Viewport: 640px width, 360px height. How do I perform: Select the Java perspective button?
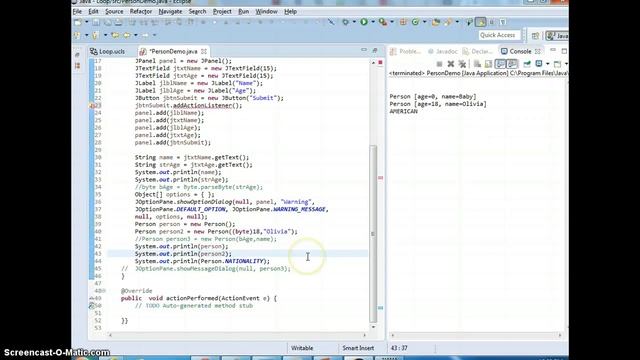557,36
